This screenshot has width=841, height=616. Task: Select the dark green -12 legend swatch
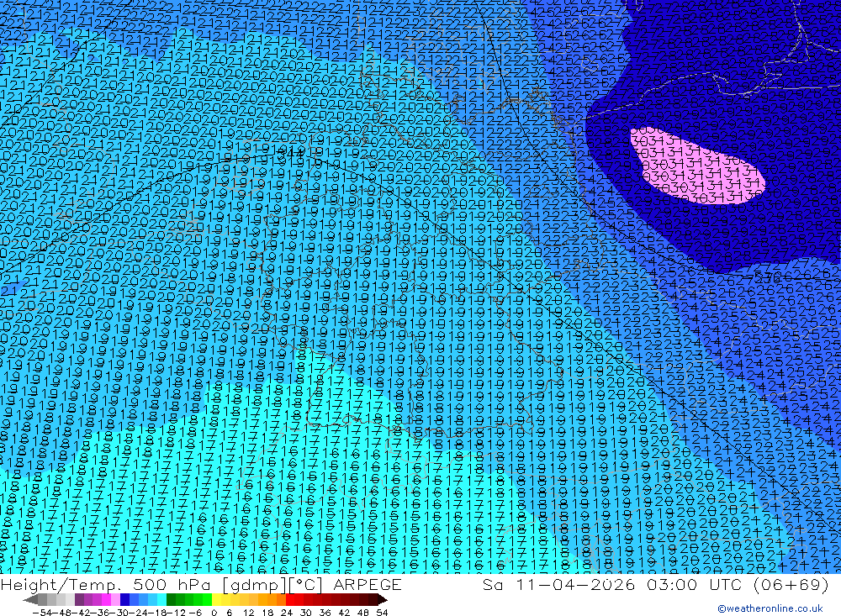point(171,600)
